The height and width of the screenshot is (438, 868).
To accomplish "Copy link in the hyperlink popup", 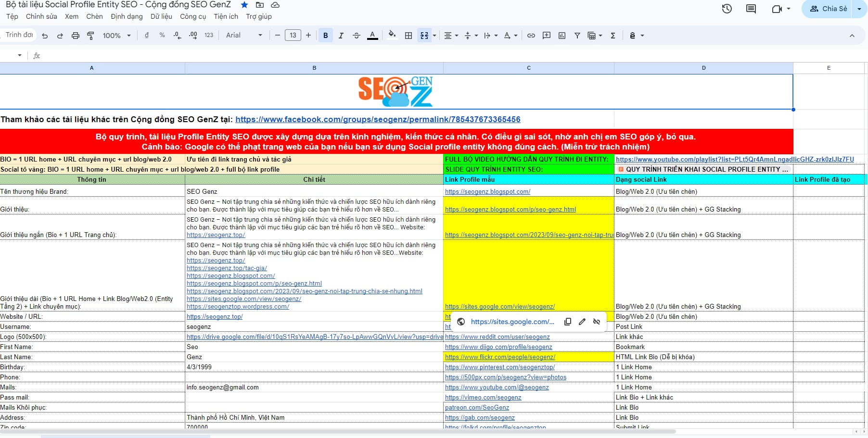I will point(568,322).
